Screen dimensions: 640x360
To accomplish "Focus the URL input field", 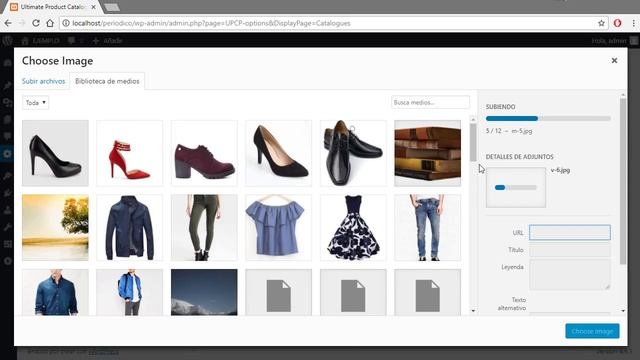I will [x=570, y=232].
